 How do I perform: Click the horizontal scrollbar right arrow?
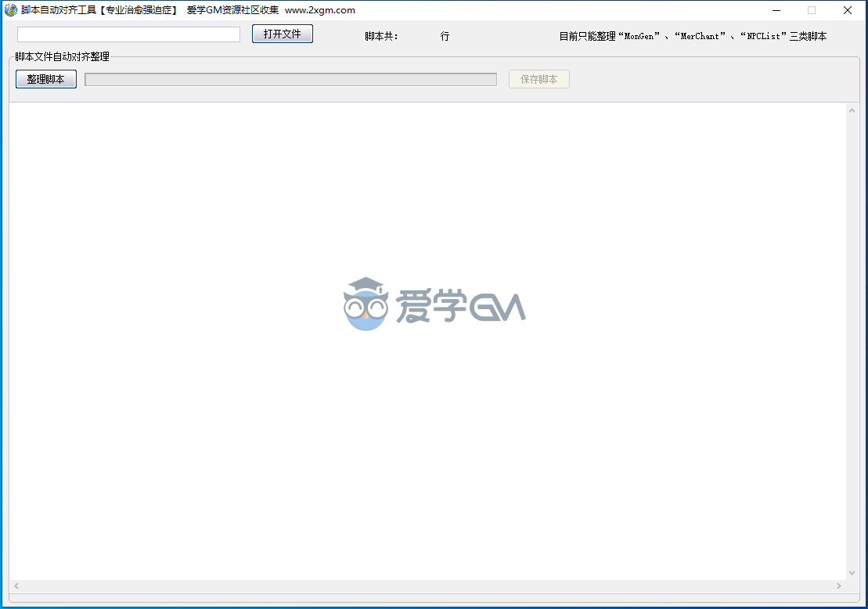coord(839,586)
